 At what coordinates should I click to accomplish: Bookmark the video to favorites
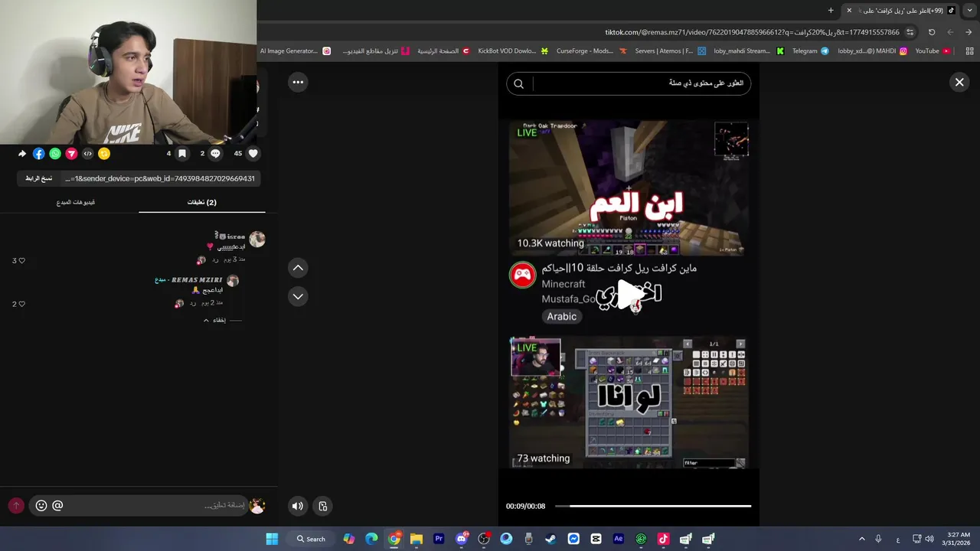[182, 154]
